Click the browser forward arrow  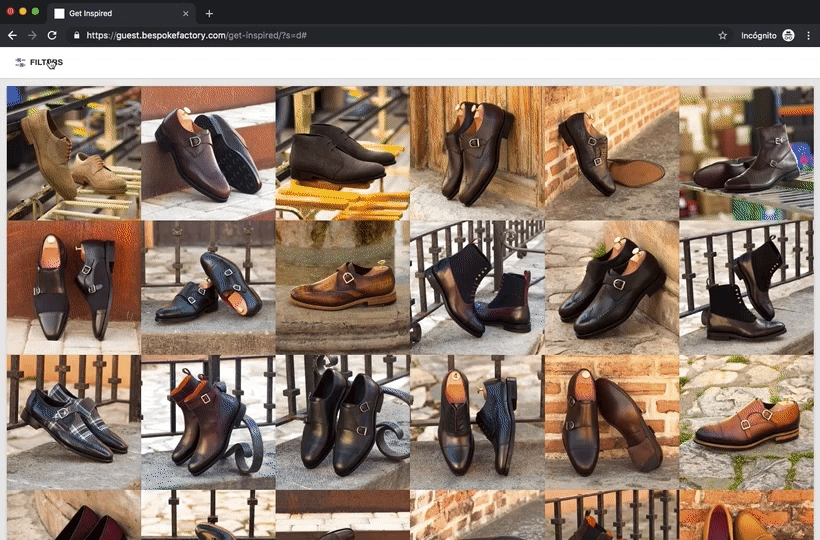coord(32,35)
